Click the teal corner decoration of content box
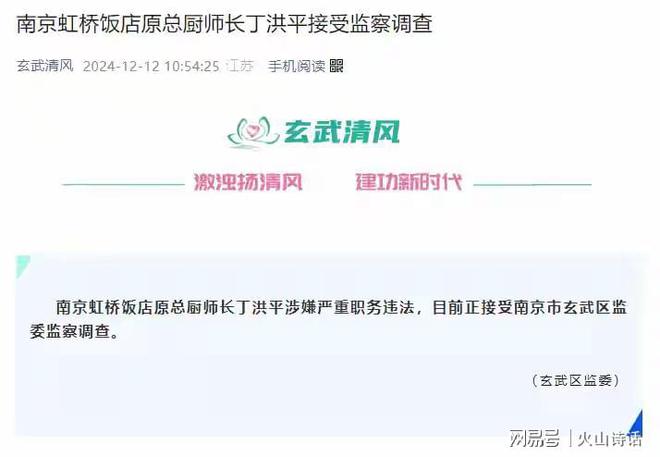660x457 pixels. [x=23, y=266]
